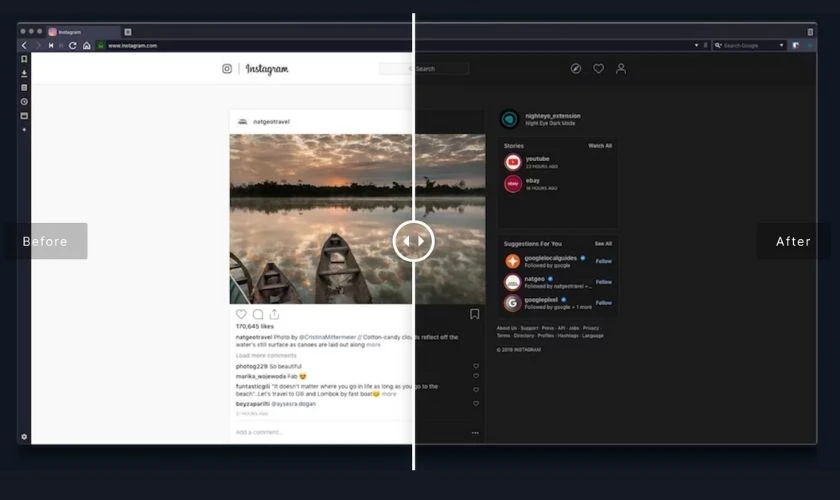Open the youtube story avatar
Viewport: 840px width, 500px height.
(513, 162)
